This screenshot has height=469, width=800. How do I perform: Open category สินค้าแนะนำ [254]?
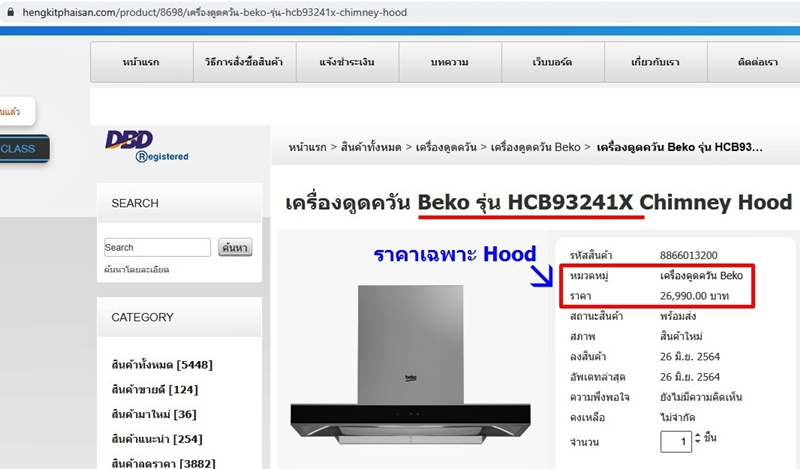(x=157, y=439)
